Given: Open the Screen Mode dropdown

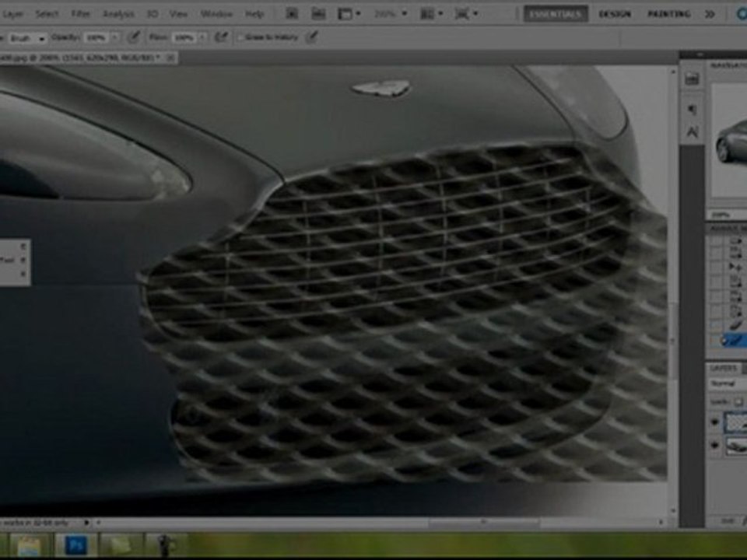Looking at the screenshot, I should click(x=466, y=14).
